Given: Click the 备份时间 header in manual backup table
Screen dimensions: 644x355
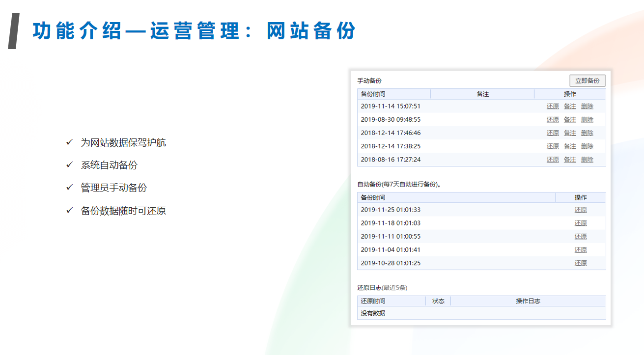Looking at the screenshot, I should point(373,94).
